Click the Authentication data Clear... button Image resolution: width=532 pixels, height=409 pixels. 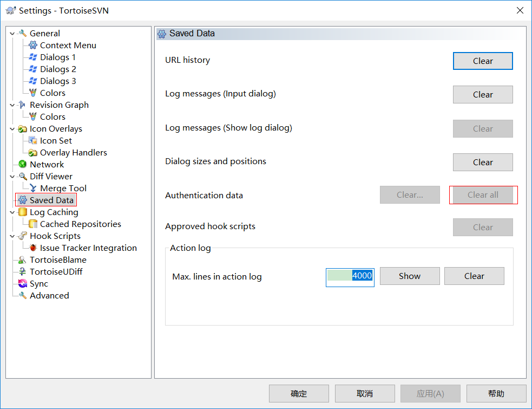click(x=410, y=194)
